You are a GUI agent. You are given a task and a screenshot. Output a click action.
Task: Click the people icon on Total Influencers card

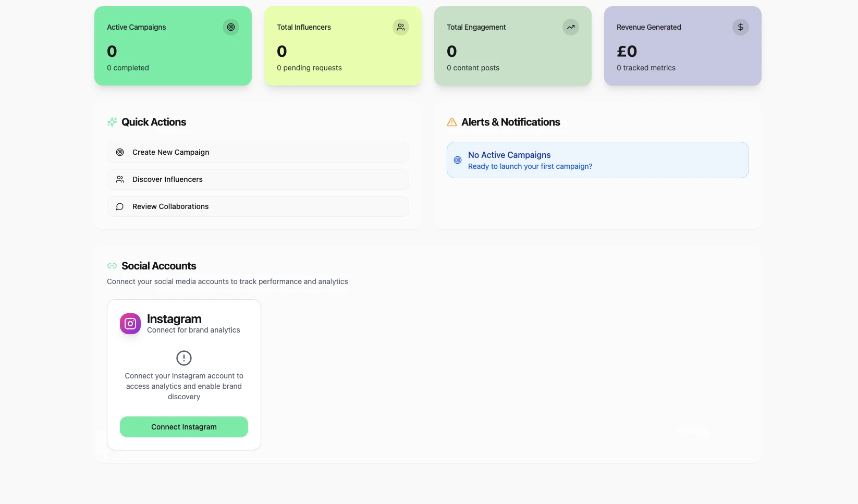point(401,27)
